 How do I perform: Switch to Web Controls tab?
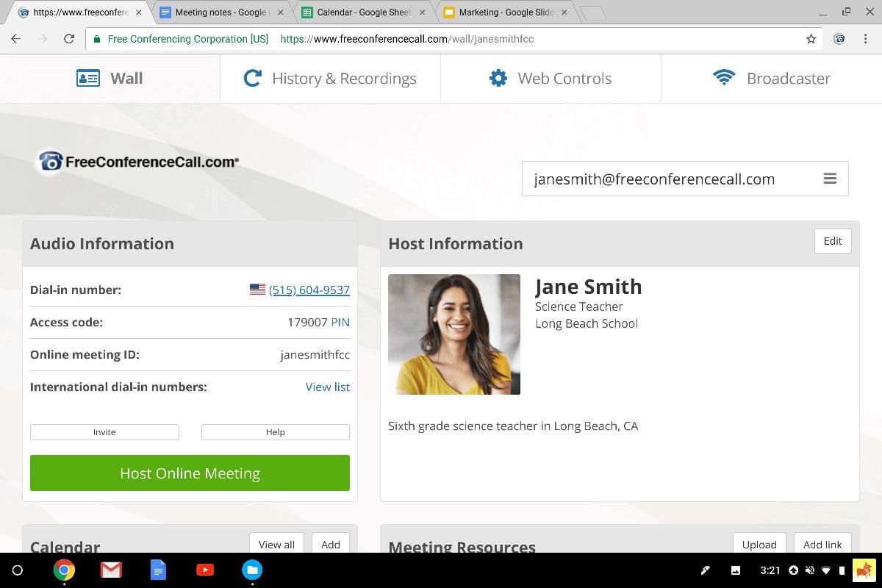click(x=551, y=79)
